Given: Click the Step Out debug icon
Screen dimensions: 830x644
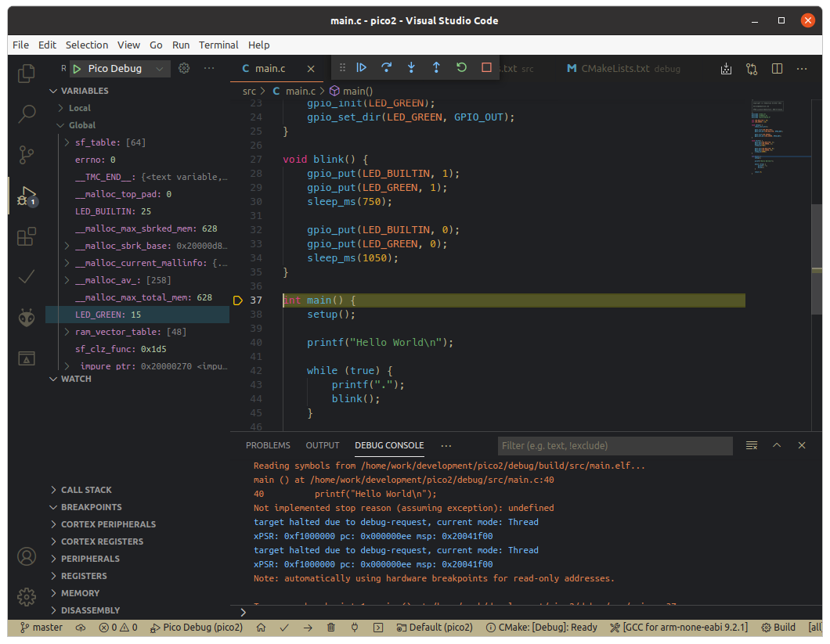Looking at the screenshot, I should [436, 68].
